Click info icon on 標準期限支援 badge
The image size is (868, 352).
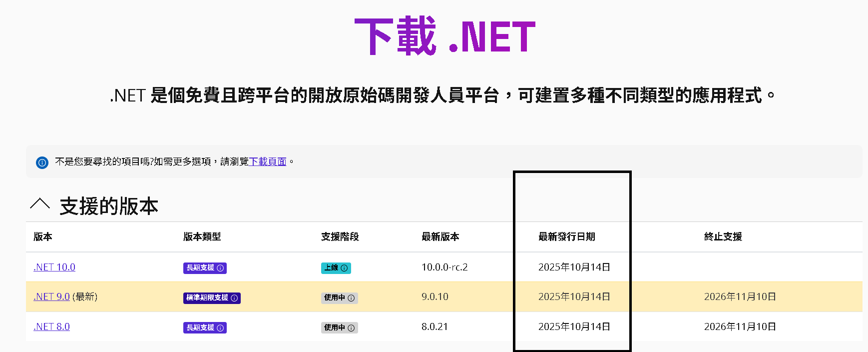tap(234, 298)
